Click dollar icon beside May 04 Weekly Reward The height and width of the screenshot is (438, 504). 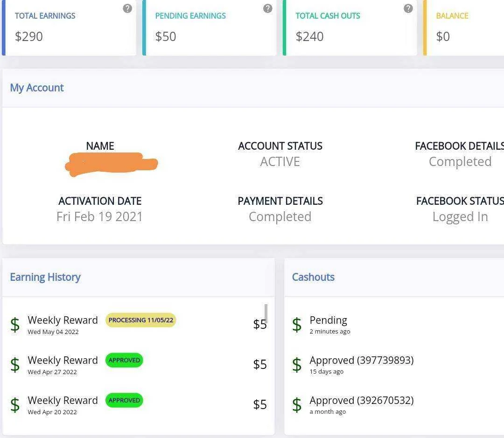point(15,325)
